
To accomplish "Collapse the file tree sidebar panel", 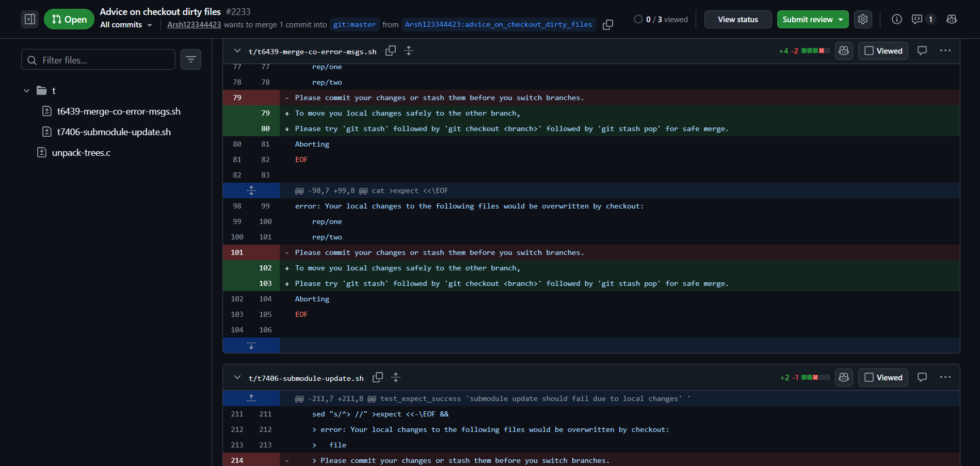I will [30, 19].
